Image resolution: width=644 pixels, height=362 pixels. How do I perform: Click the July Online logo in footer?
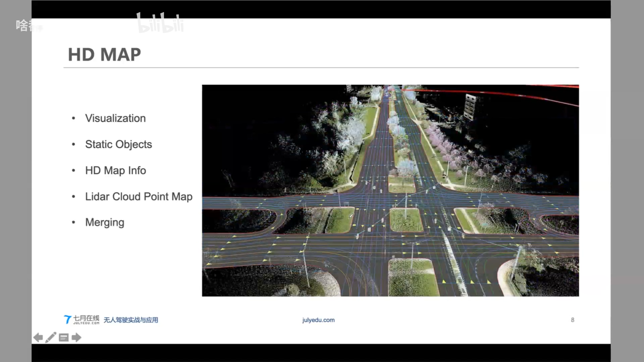(82, 320)
